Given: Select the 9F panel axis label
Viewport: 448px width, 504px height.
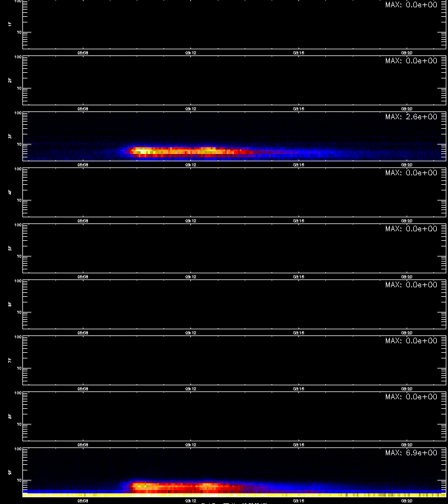Looking at the screenshot, I should tap(10, 472).
